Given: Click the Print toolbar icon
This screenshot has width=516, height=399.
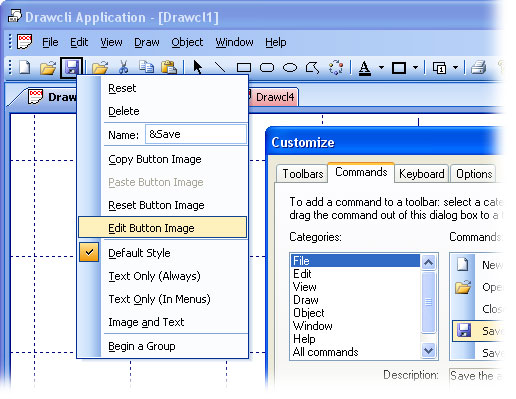Looking at the screenshot, I should point(479,68).
